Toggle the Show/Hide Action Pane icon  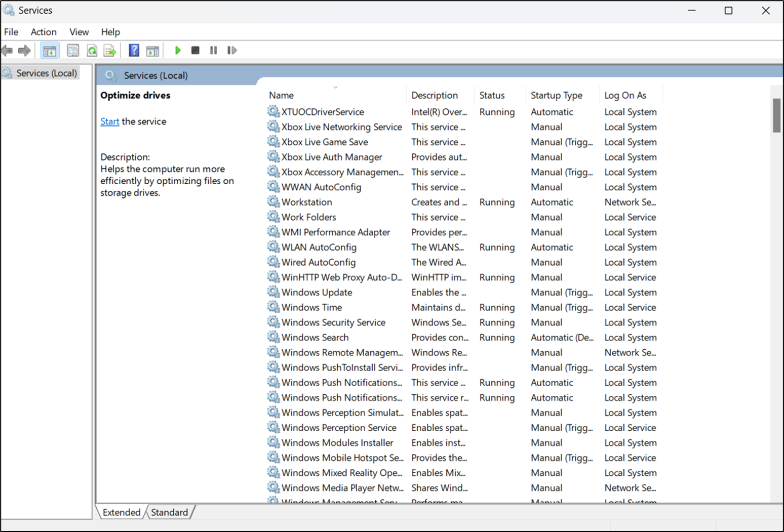click(152, 51)
